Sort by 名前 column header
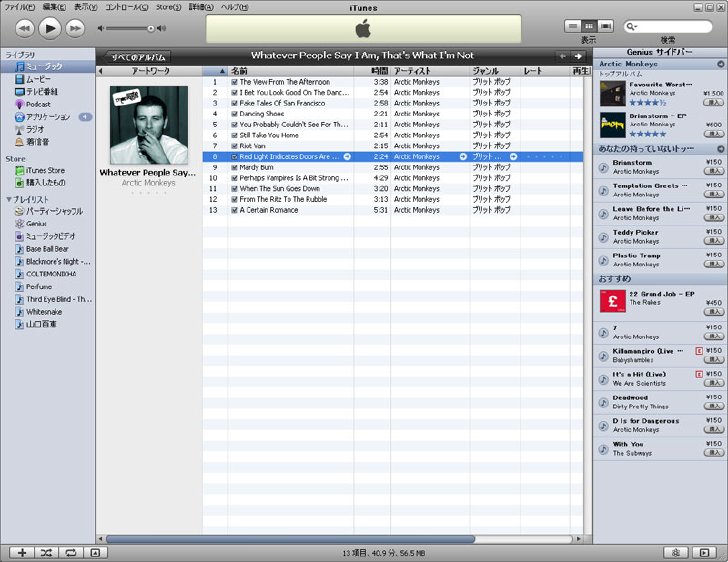728x562 pixels. tap(291, 71)
